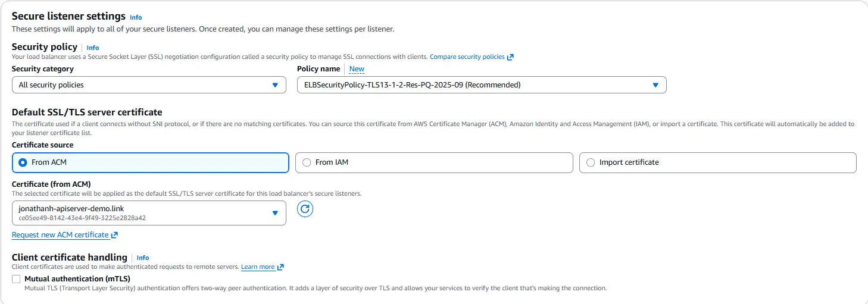
Task: Click external link icon after Request new ACM certificate
Action: (x=114, y=236)
